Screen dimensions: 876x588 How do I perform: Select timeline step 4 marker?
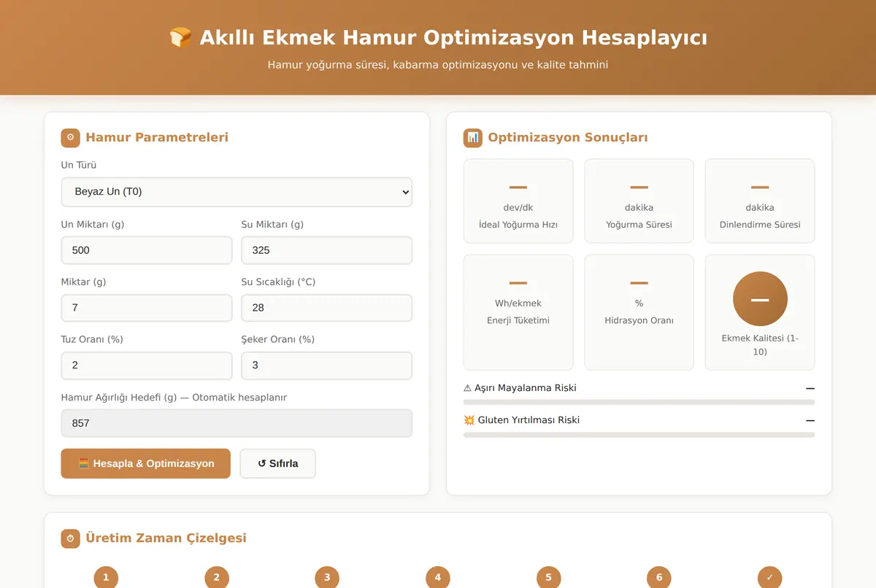(438, 577)
